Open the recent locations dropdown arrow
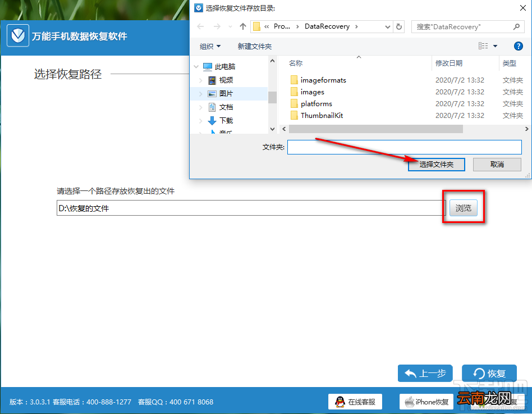 click(231, 26)
